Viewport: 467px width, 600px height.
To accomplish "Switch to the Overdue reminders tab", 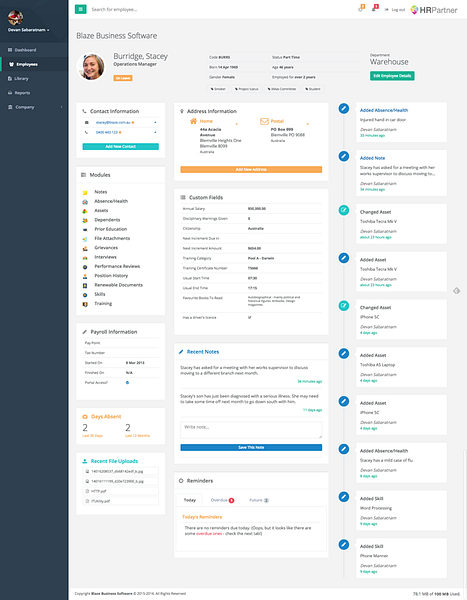I will click(222, 500).
